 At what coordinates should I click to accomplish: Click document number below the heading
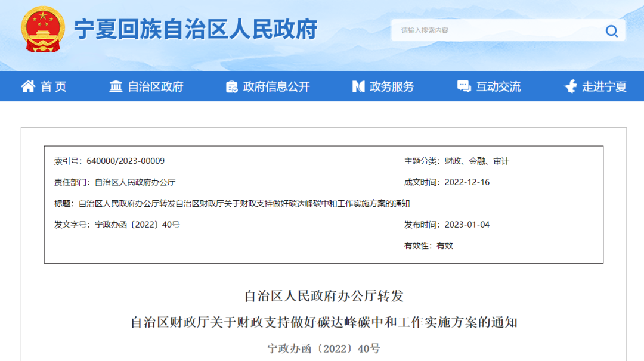(324, 348)
